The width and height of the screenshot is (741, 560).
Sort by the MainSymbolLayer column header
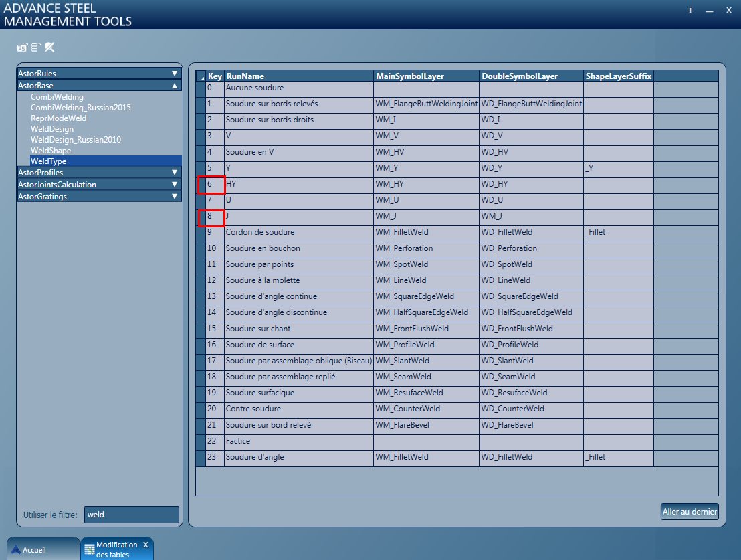click(x=426, y=76)
